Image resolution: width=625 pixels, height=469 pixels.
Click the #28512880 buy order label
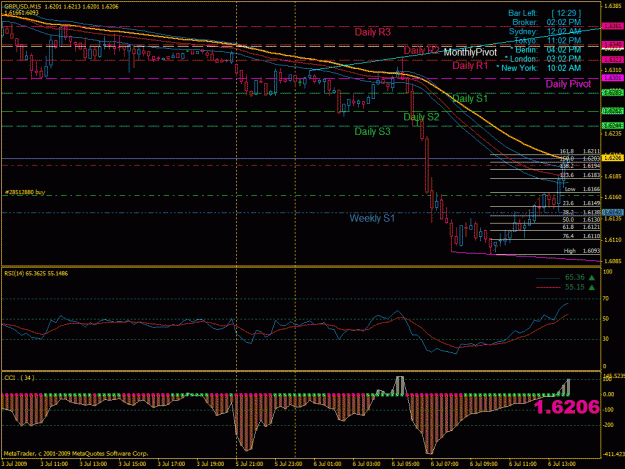[x=25, y=192]
